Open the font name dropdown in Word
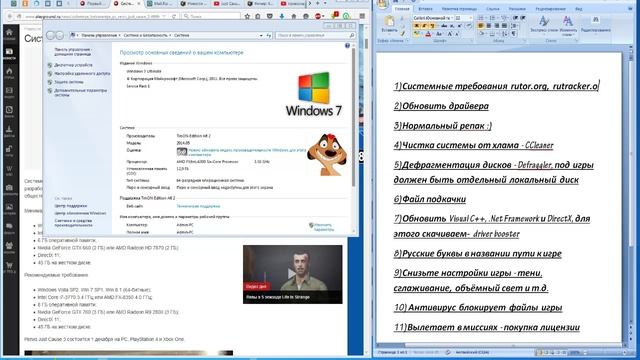Image resolution: width=640 pixels, height=360 pixels. (452, 18)
